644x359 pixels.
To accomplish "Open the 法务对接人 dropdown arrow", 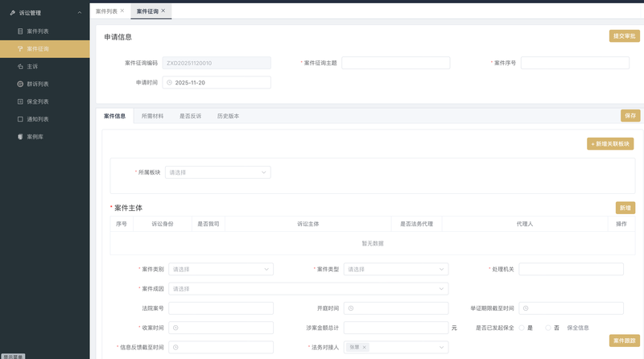I will click(x=441, y=348).
